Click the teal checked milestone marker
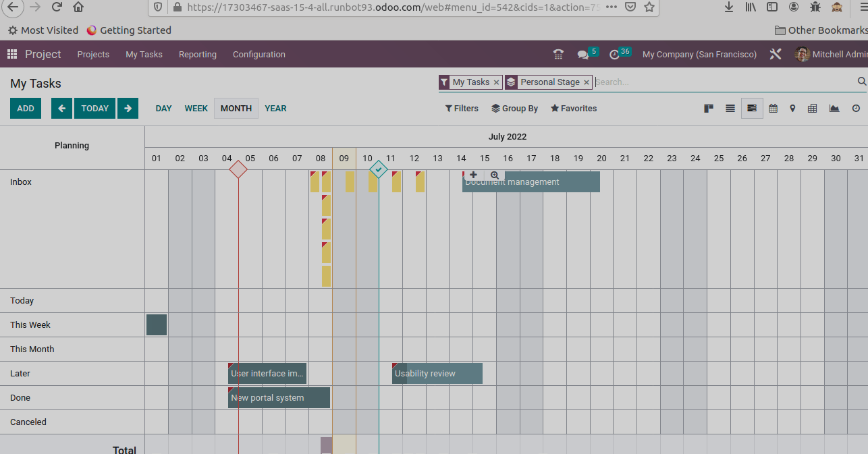 379,169
